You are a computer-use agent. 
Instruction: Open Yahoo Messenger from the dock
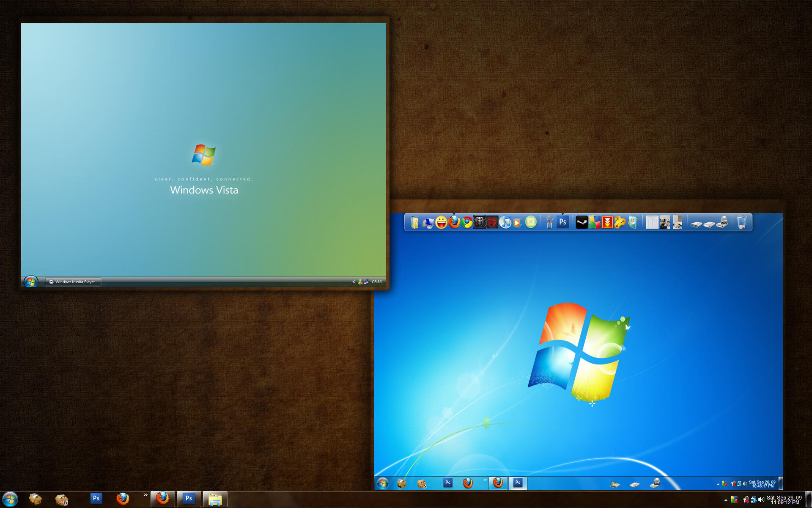(441, 222)
